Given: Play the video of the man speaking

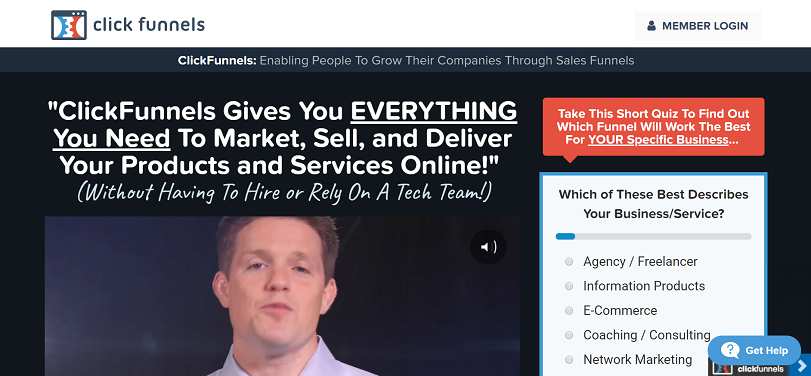Looking at the screenshot, I should coord(282,296).
